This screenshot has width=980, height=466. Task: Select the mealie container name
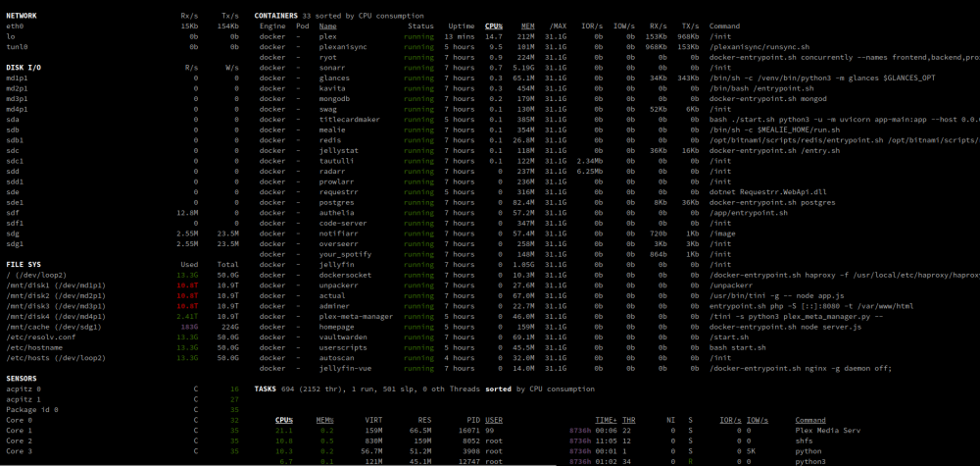332,129
